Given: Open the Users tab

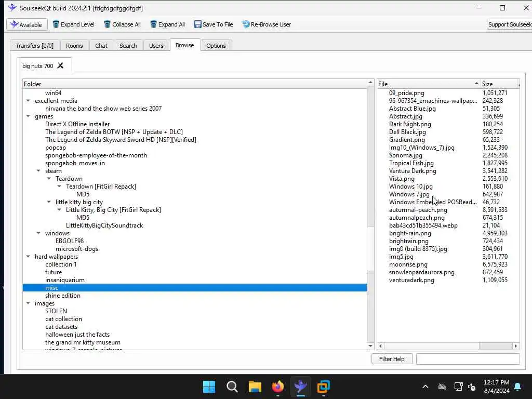Looking at the screenshot, I should click(x=156, y=46).
